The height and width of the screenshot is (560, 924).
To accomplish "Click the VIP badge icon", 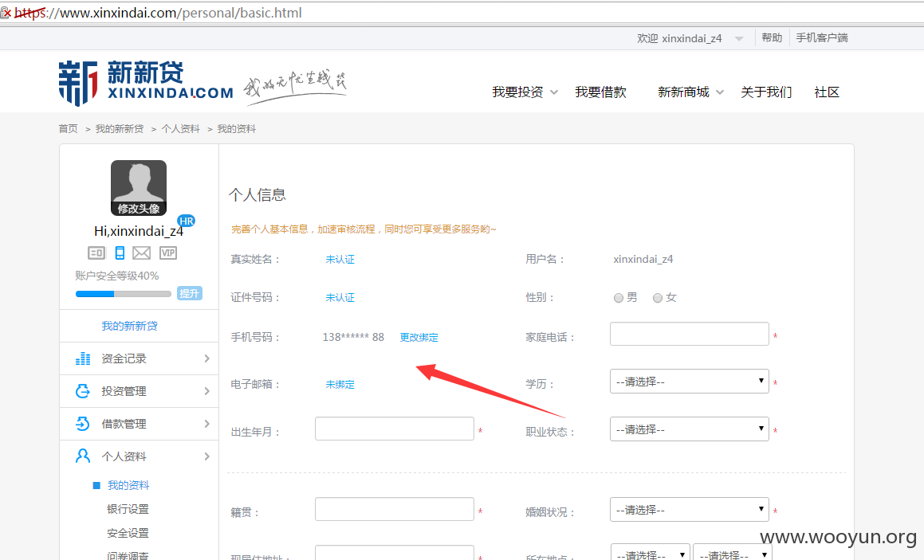I will (168, 253).
